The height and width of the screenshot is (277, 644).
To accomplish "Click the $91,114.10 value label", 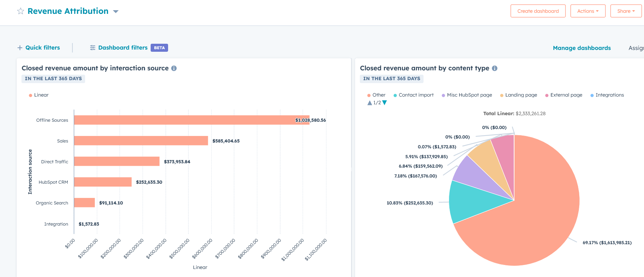I will pyautogui.click(x=111, y=203).
